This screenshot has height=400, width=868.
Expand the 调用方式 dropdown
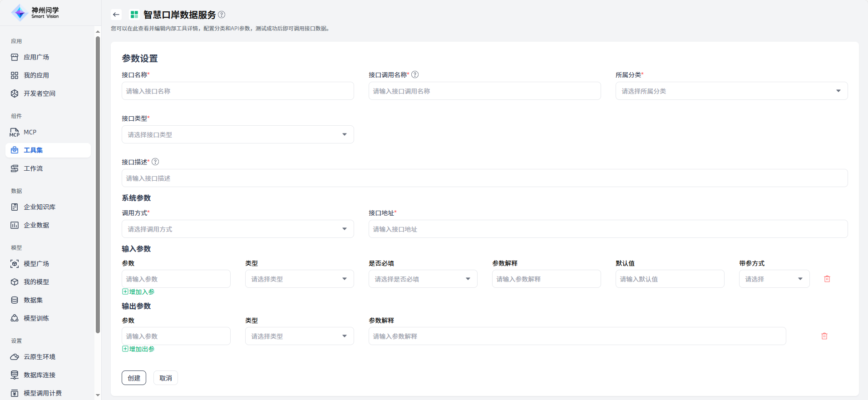pos(237,229)
